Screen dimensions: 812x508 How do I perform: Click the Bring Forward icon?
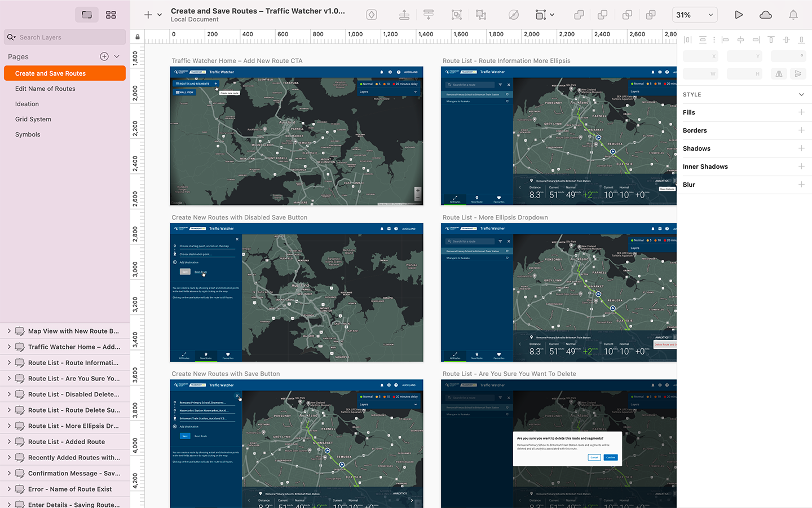click(404, 15)
